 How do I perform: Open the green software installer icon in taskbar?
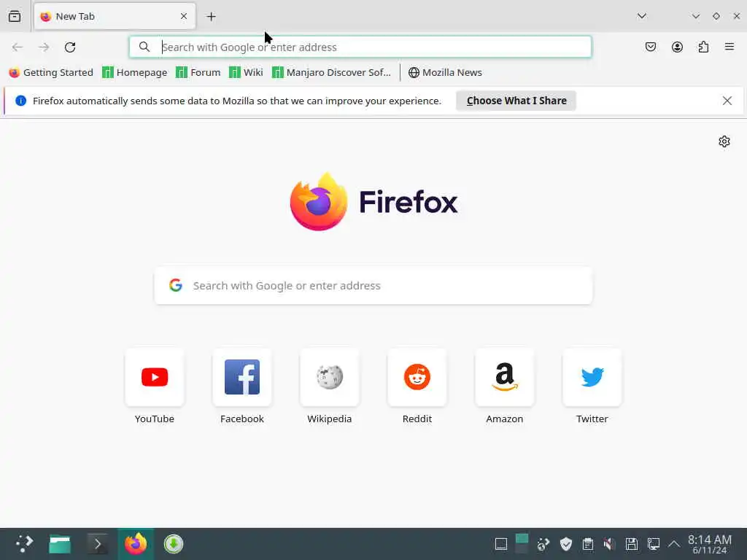tap(174, 544)
